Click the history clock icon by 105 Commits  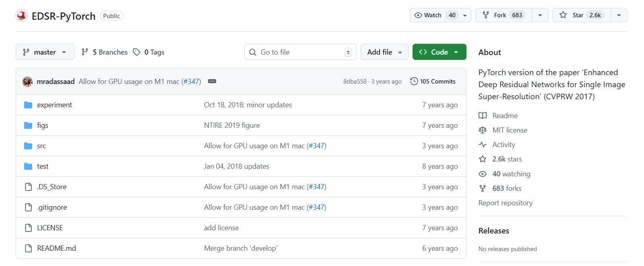[414, 81]
